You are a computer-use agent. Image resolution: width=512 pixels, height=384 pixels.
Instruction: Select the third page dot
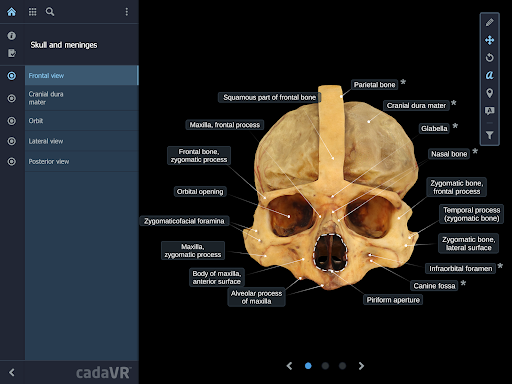pos(342,366)
